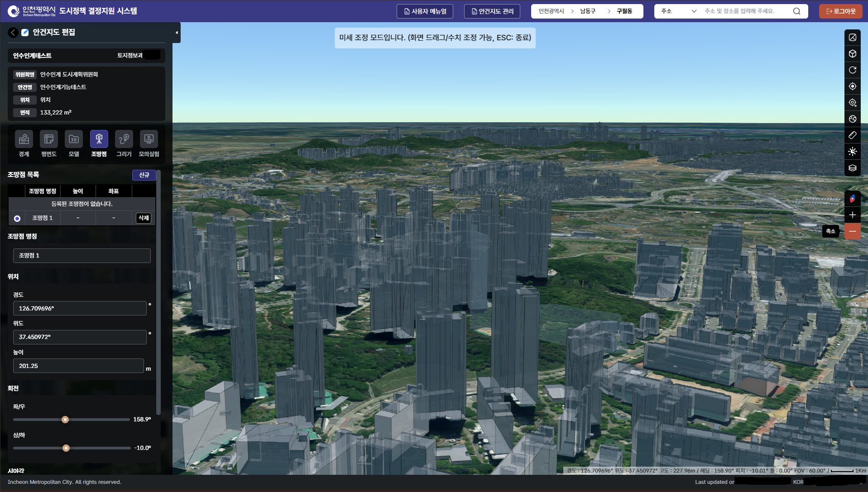Collapse the left side panel arrow
This screenshot has height=492, width=868.
pos(177,33)
